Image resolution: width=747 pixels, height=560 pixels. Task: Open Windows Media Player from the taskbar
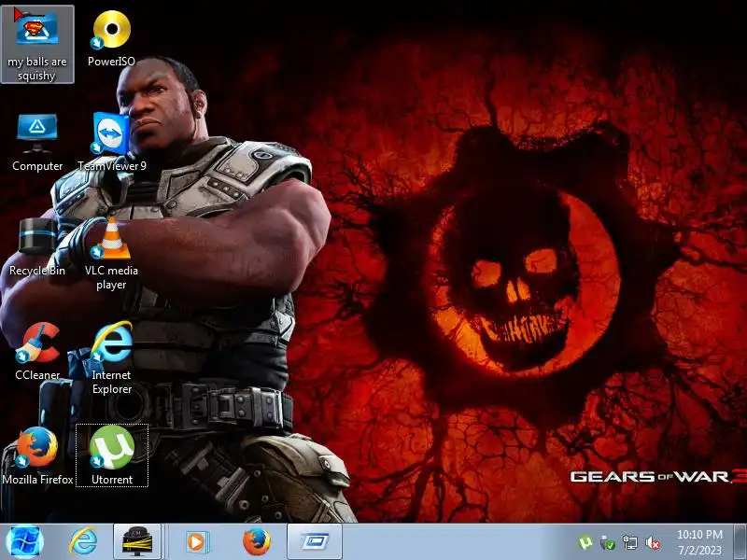(x=196, y=542)
